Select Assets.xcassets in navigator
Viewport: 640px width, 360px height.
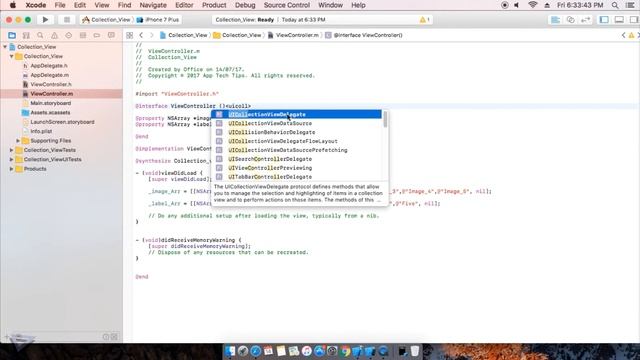[50, 113]
